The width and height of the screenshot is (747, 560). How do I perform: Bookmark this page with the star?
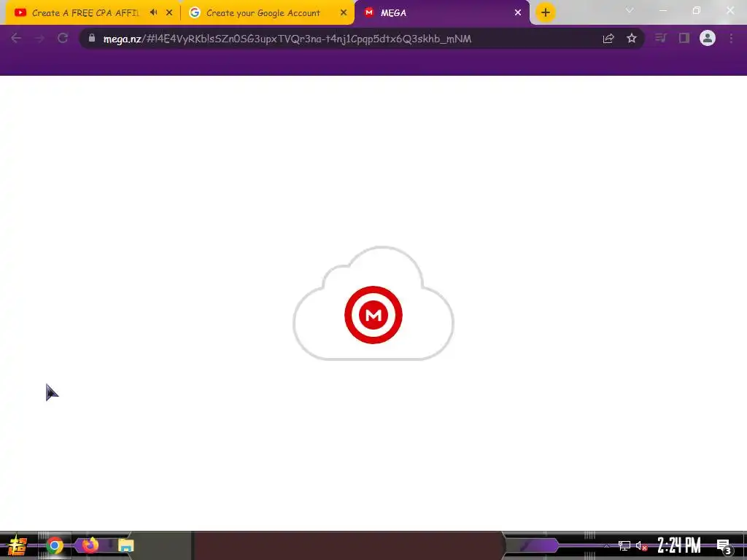[632, 38]
